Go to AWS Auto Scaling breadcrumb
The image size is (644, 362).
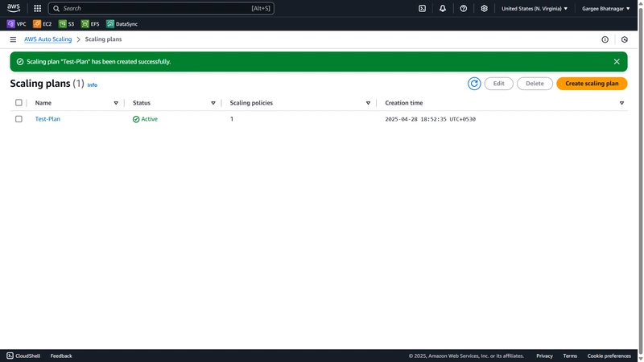click(x=47, y=39)
